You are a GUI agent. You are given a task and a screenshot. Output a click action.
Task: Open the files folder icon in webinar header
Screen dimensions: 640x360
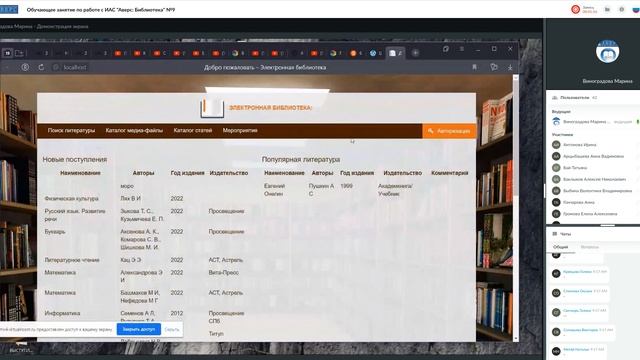607,9
